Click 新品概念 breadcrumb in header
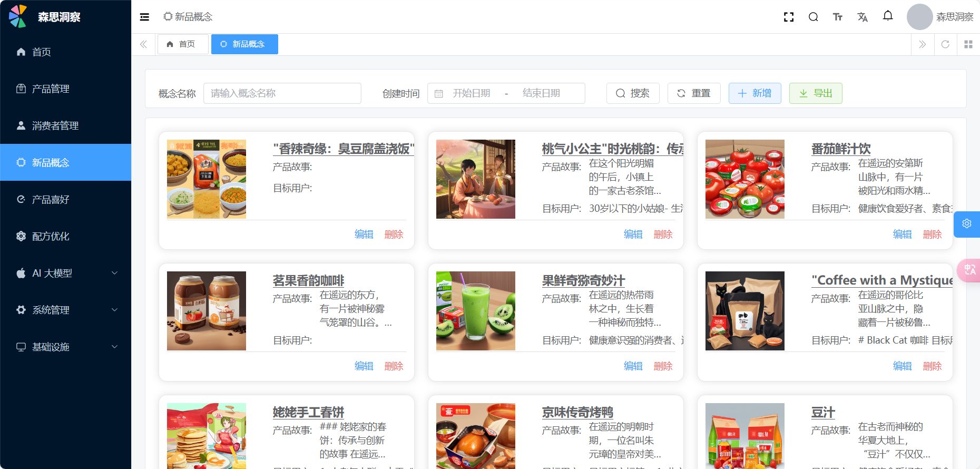 click(188, 17)
